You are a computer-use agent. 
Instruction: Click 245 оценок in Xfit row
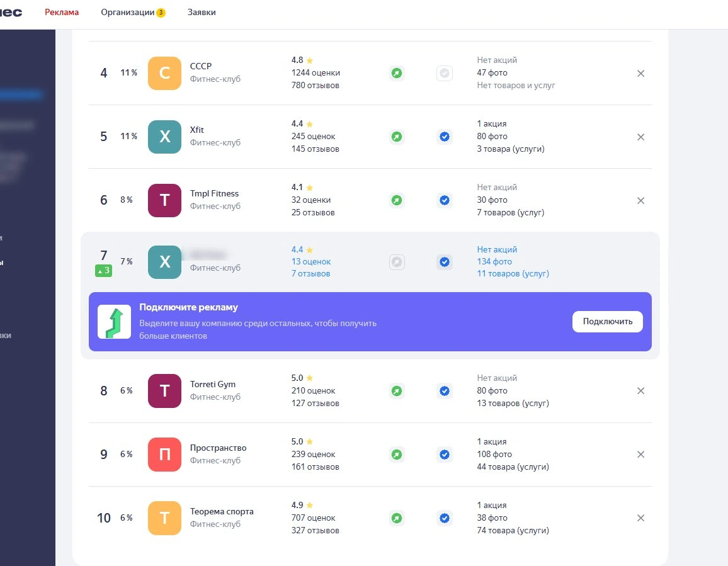[314, 137]
